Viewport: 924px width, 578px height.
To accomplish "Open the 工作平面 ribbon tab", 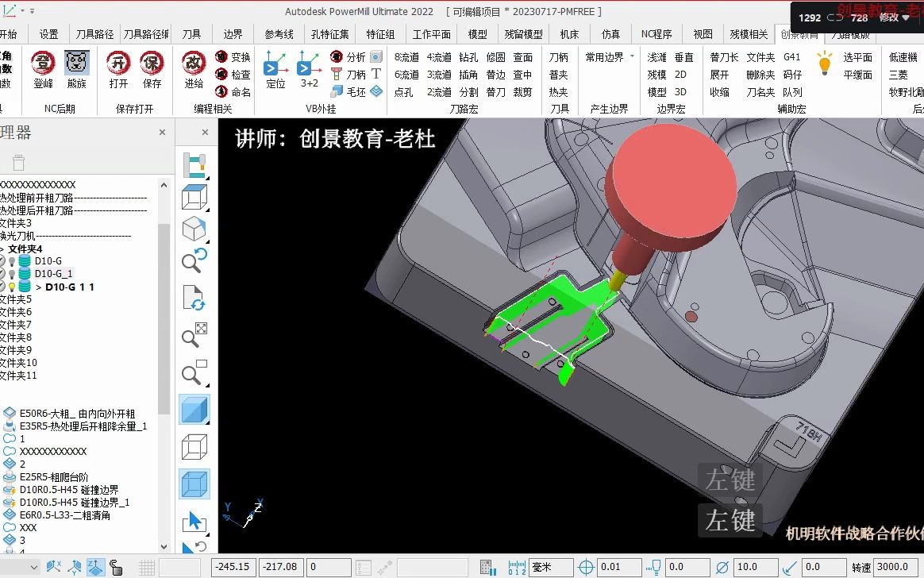I will point(431,34).
